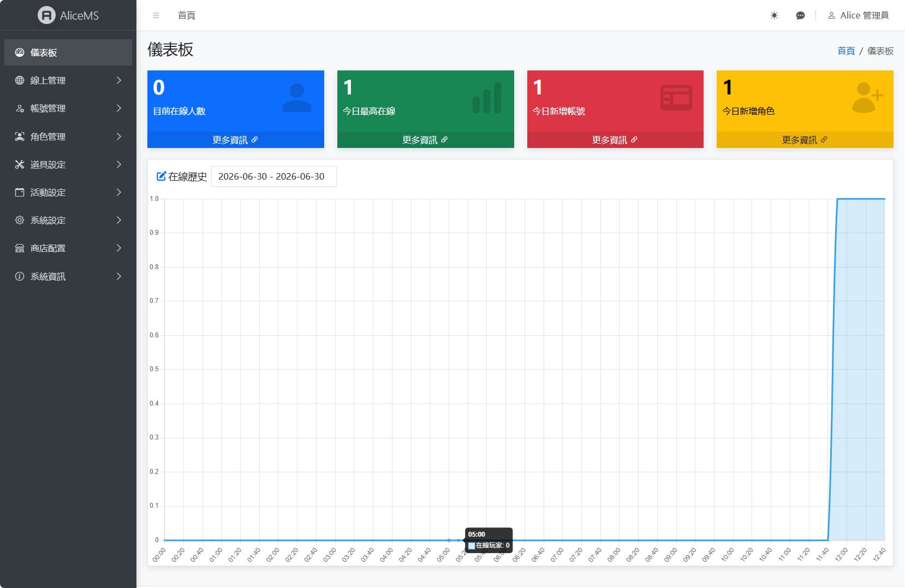Click the globe icon beside 線上管理
905x588 pixels.
click(20, 80)
